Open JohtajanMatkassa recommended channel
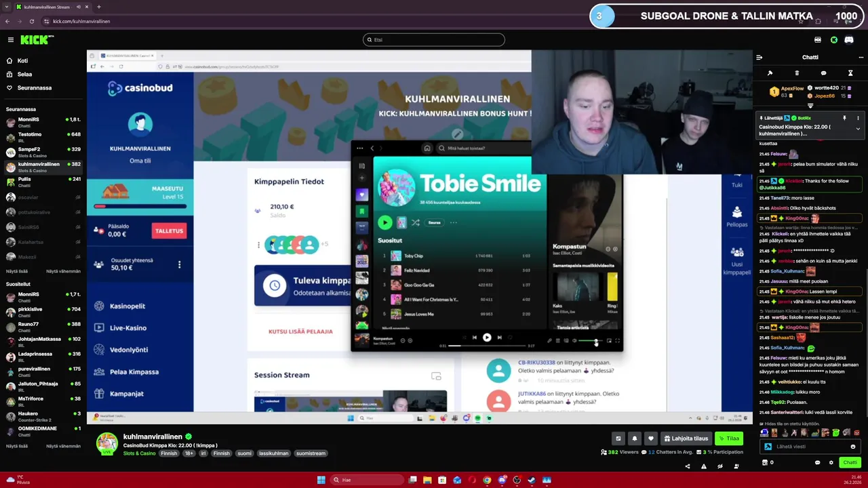Viewport: 868px width, 488px height. [43, 342]
